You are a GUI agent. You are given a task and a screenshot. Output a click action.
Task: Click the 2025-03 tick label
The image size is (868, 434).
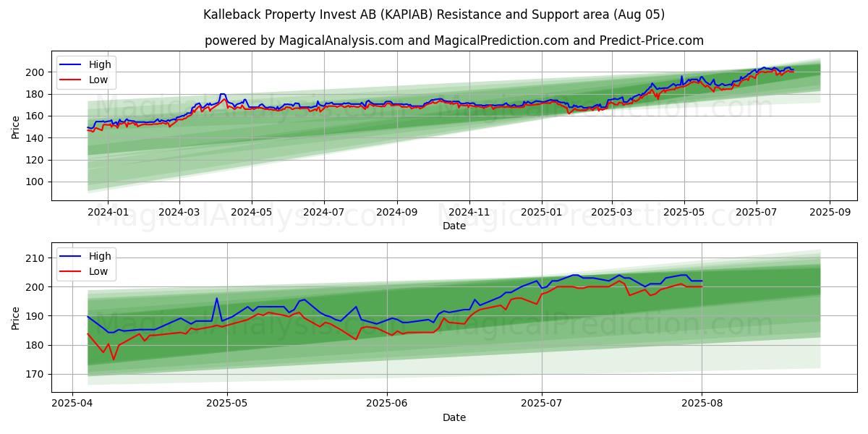[612, 213]
